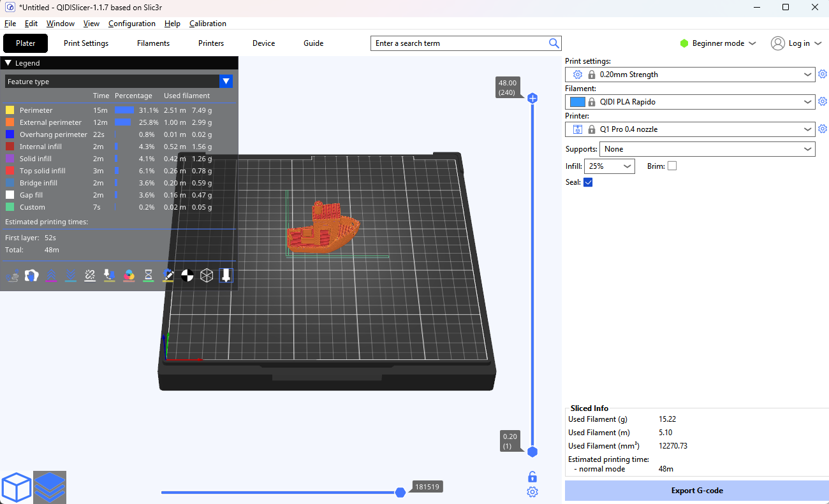Viewport: 829px width, 504px height.
Task: Switch to sliced layers preview icon
Action: [50, 487]
